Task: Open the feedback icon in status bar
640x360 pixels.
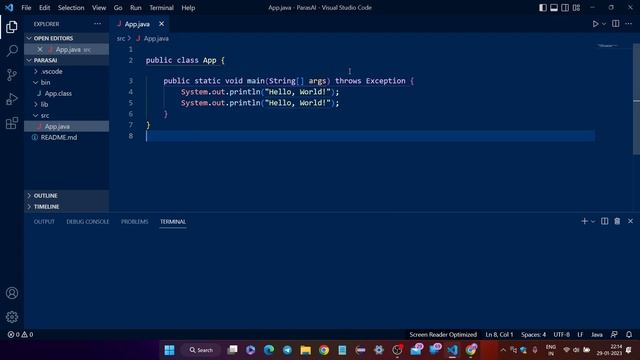Action: (614, 334)
